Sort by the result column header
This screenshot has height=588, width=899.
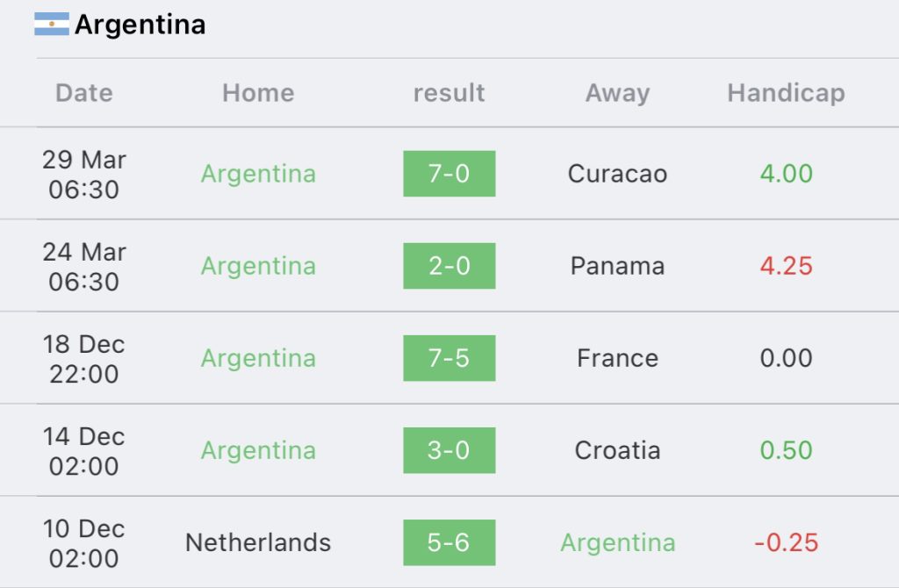click(x=449, y=93)
